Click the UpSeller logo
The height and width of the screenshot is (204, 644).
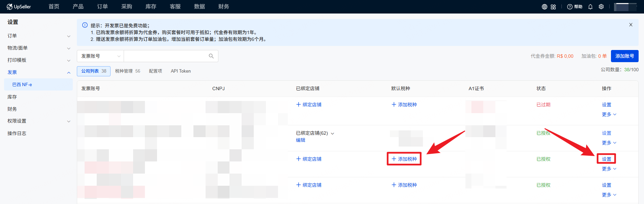point(19,7)
